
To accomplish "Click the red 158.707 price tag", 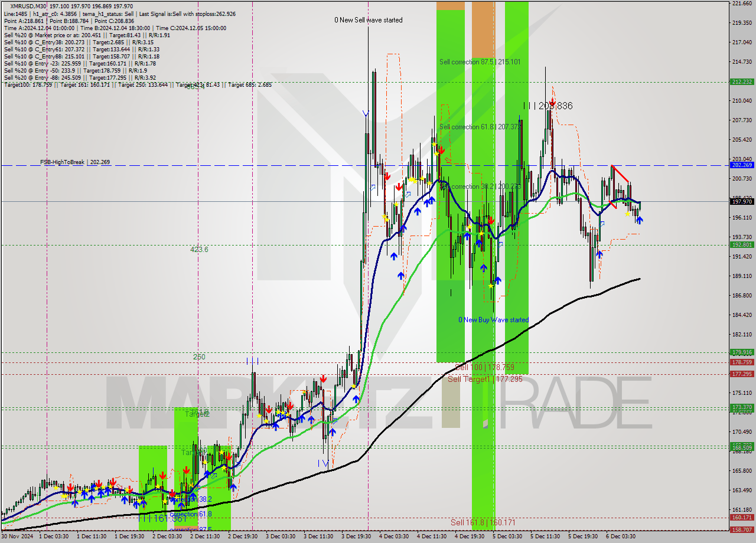I will coord(742,529).
